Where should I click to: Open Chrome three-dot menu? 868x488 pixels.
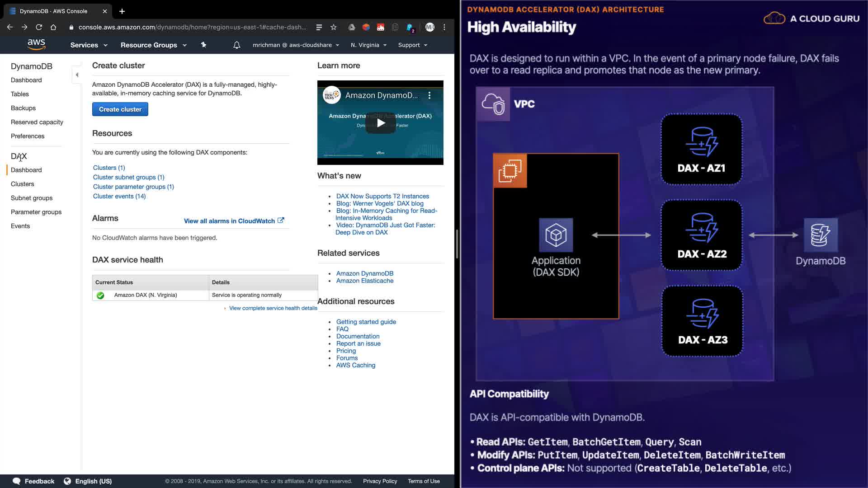(444, 27)
